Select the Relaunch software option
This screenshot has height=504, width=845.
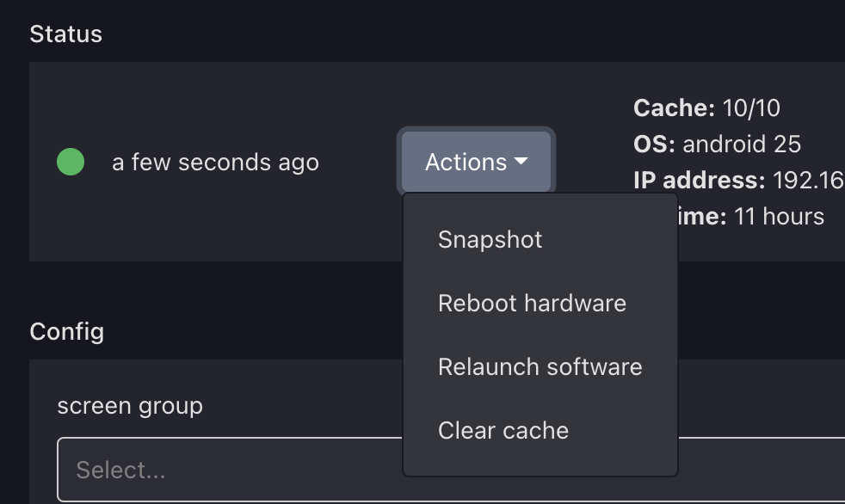(540, 366)
